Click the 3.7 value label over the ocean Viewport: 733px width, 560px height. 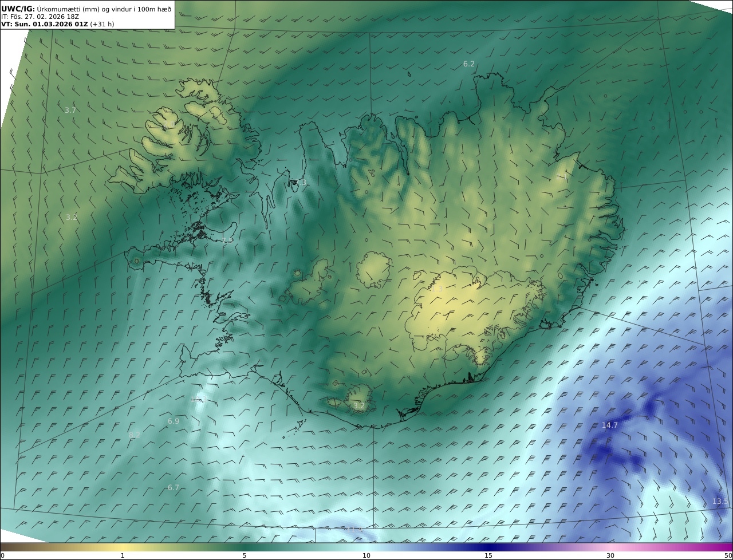(x=70, y=110)
